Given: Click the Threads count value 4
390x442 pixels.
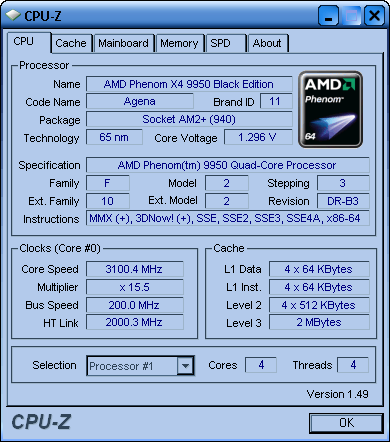Looking at the screenshot, I should coord(353,365).
